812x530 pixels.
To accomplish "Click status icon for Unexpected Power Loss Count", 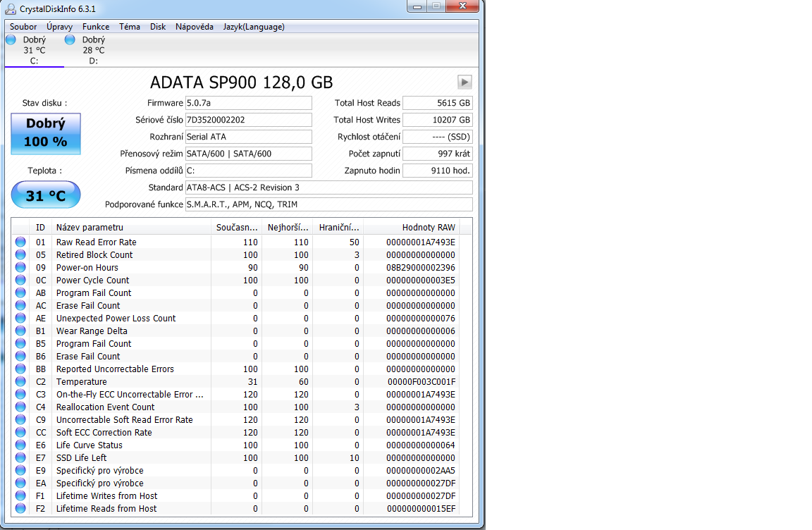I will pos(20,319).
